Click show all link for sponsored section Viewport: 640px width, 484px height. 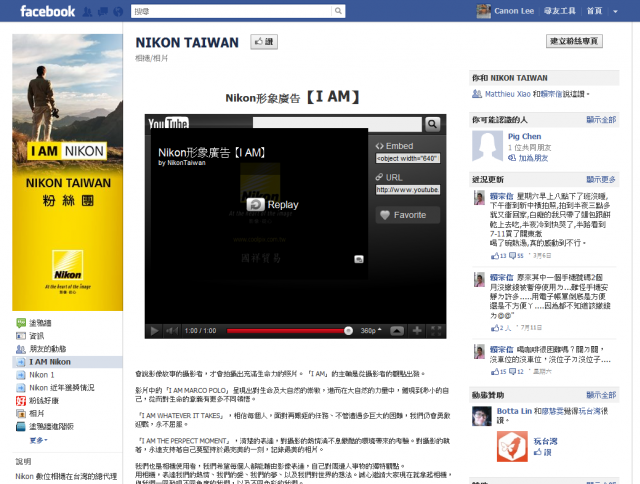click(x=601, y=395)
